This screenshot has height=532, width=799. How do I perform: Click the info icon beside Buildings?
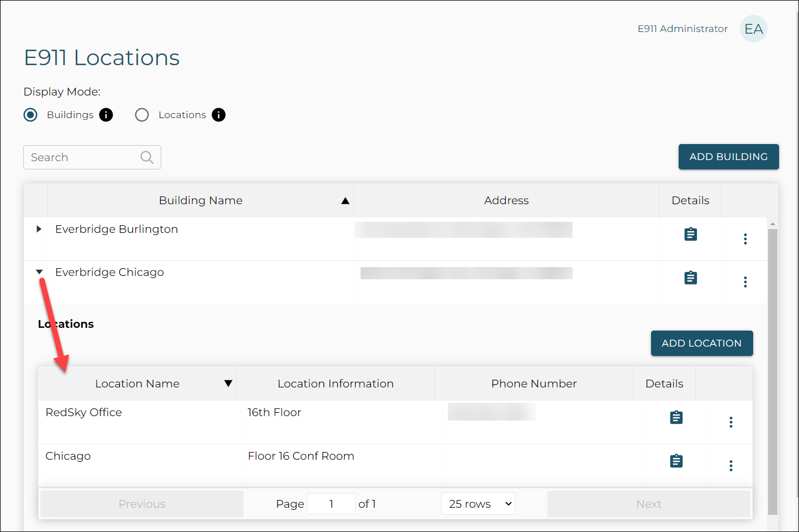(x=106, y=115)
